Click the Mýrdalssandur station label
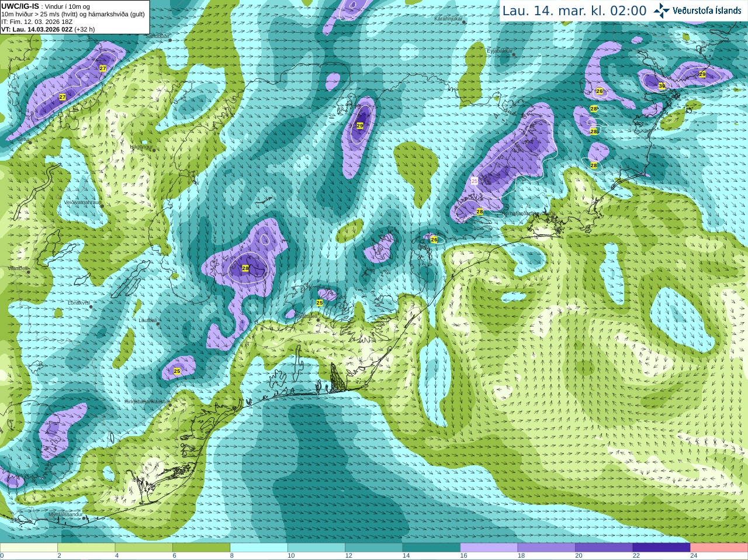The width and height of the screenshot is (748, 560). pyautogui.click(x=66, y=514)
